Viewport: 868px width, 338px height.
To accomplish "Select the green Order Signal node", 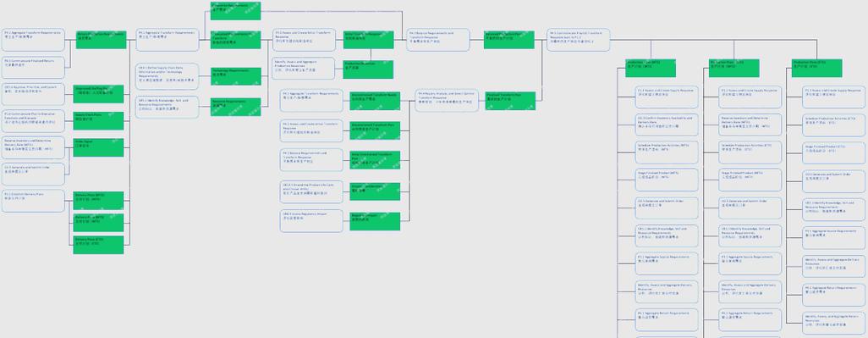I will point(98,147).
